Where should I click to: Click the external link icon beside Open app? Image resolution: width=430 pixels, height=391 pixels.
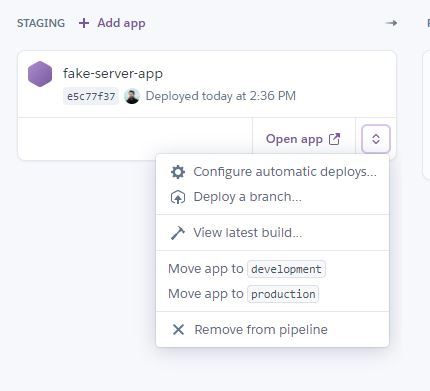pyautogui.click(x=334, y=139)
